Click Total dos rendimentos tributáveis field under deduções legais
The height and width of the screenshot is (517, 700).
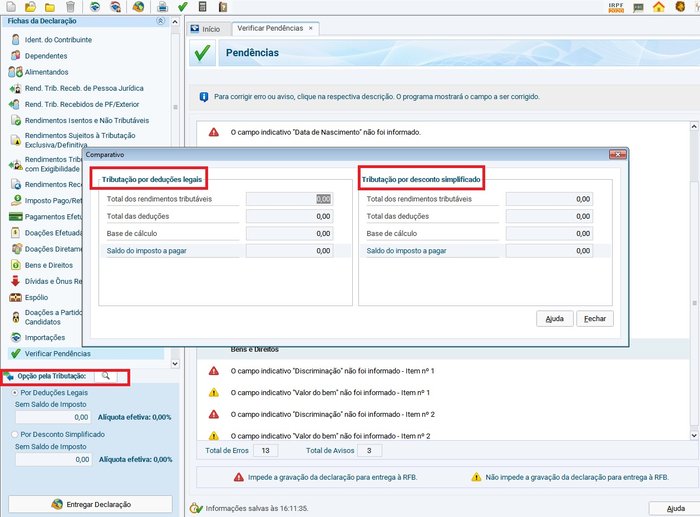coord(289,199)
